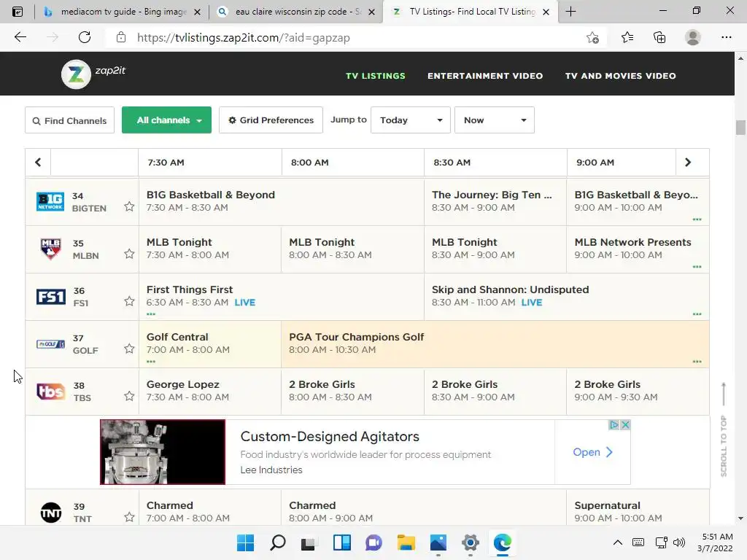747x560 pixels.
Task: Open Skip and Shannon: Undisputed listing
Action: pyautogui.click(x=566, y=296)
